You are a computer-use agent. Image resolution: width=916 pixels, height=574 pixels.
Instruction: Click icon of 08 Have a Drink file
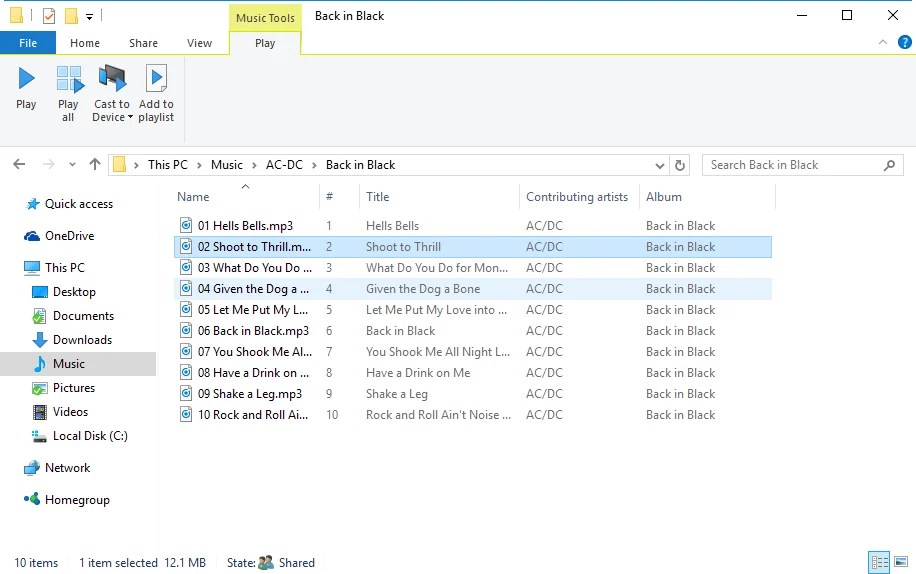click(x=186, y=373)
